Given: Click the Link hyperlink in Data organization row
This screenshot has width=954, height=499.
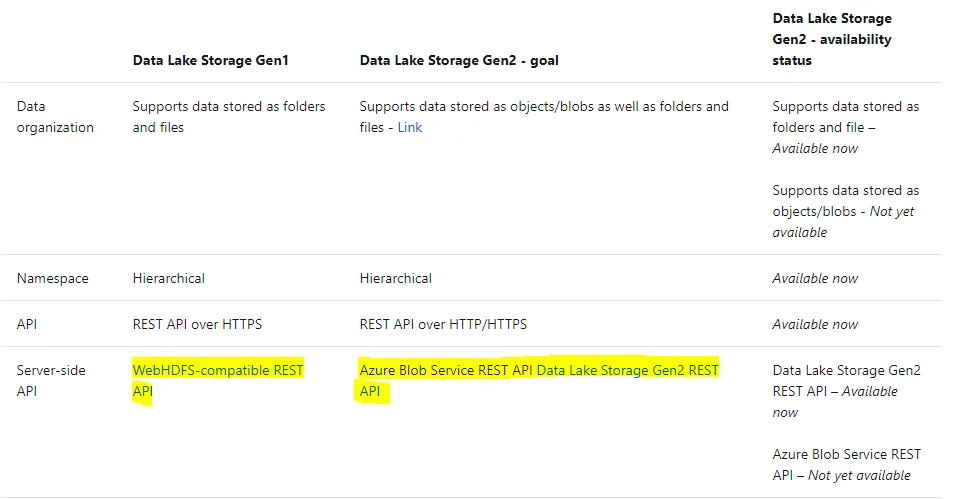Looking at the screenshot, I should [410, 127].
